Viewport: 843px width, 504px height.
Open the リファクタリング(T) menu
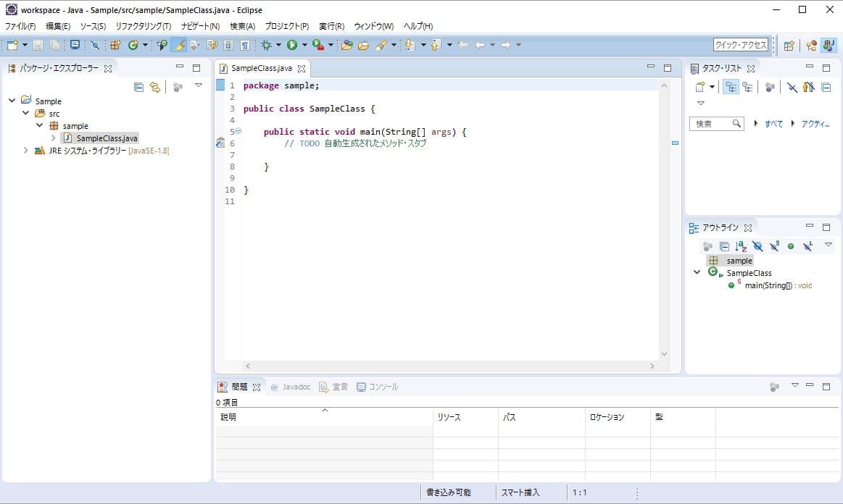143,26
